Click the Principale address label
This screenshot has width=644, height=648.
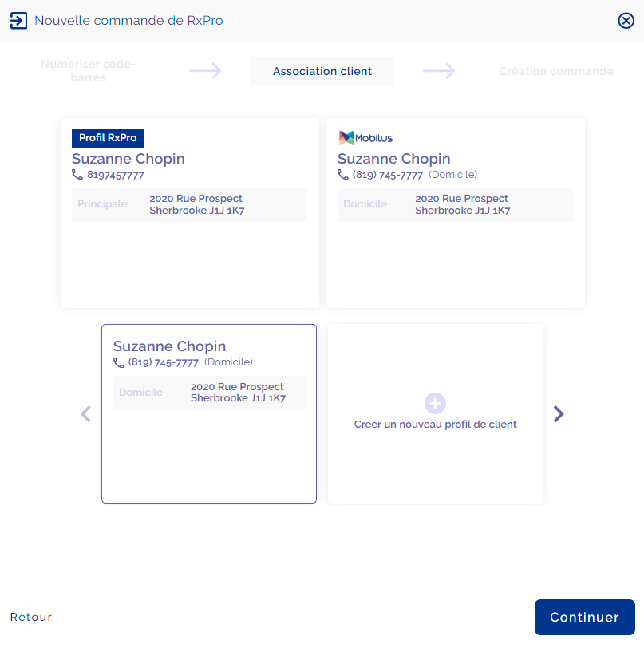point(102,204)
